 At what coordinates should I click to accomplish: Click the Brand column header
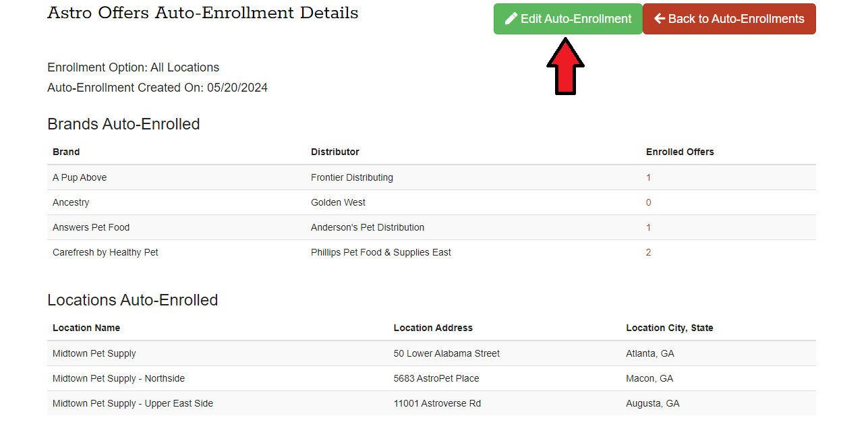66,152
